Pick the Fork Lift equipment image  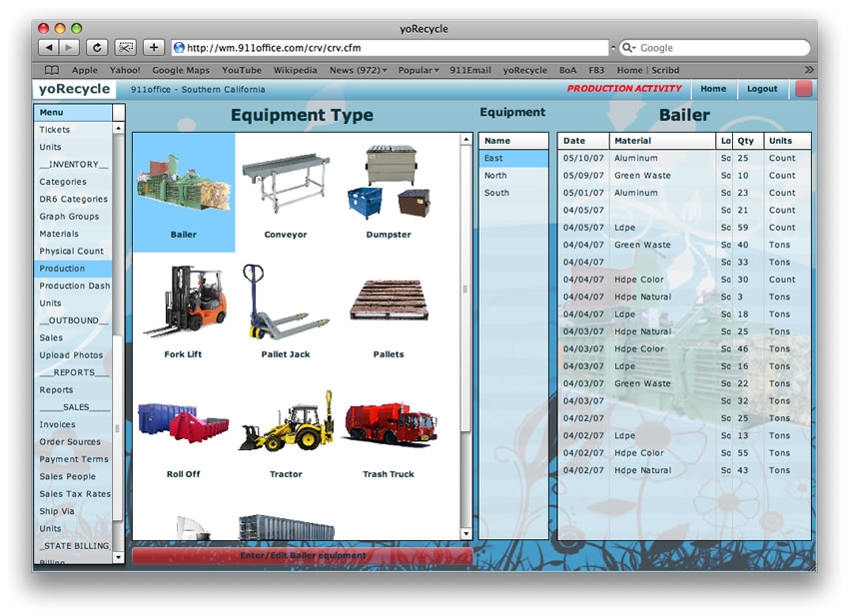click(x=184, y=301)
